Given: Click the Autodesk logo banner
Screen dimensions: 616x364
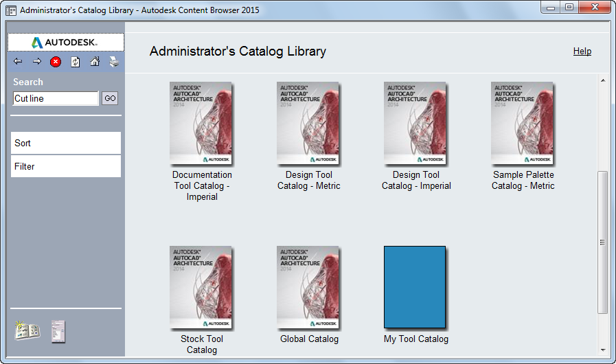Looking at the screenshot, I should pos(66,43).
